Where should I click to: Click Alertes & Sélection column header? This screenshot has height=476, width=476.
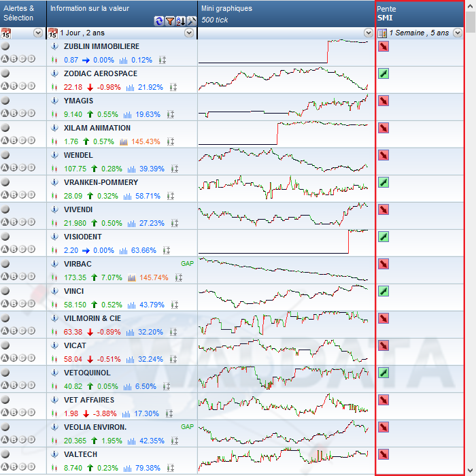pyautogui.click(x=18, y=13)
